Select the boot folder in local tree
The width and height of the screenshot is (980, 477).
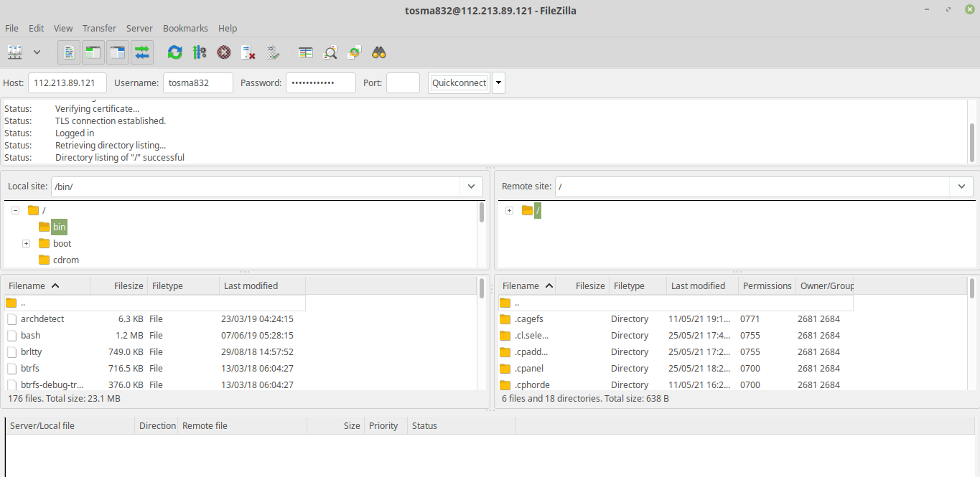[x=62, y=243]
